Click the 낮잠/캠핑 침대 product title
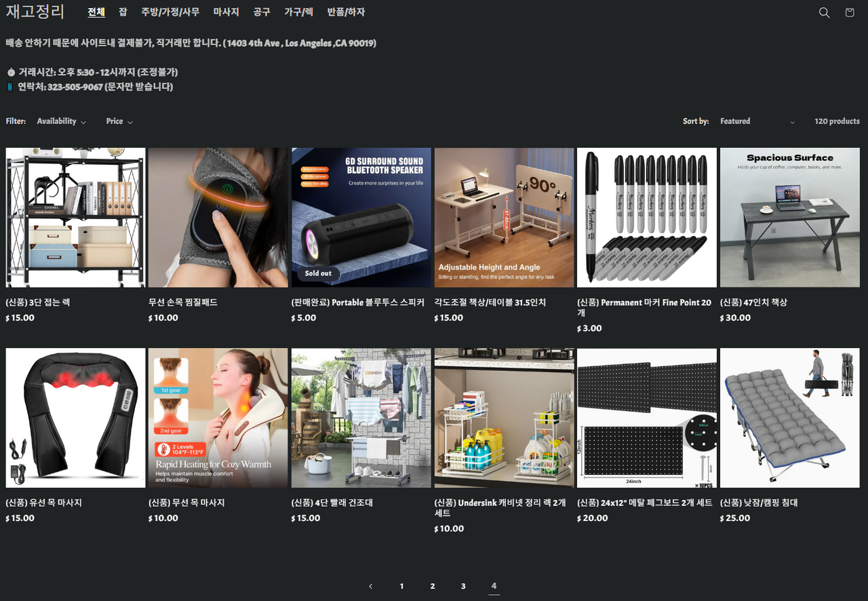Viewport: 868px width, 601px height. [759, 503]
